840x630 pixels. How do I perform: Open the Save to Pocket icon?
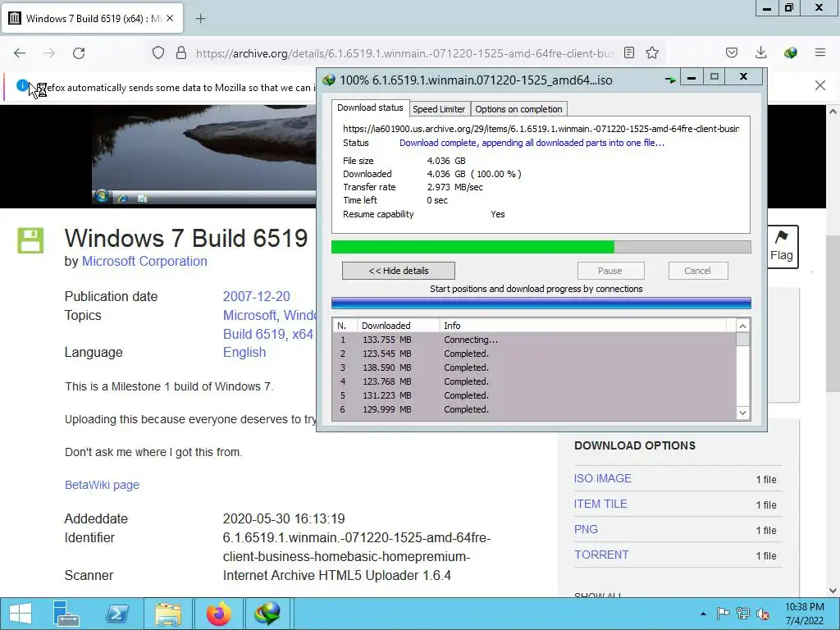pyautogui.click(x=732, y=52)
